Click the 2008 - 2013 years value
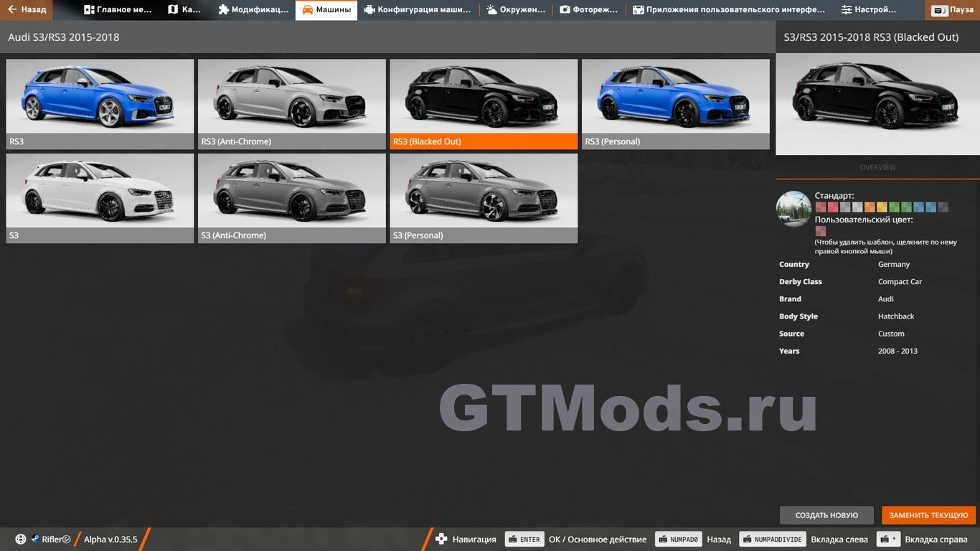Screen dimensions: 980x551 click(897, 351)
